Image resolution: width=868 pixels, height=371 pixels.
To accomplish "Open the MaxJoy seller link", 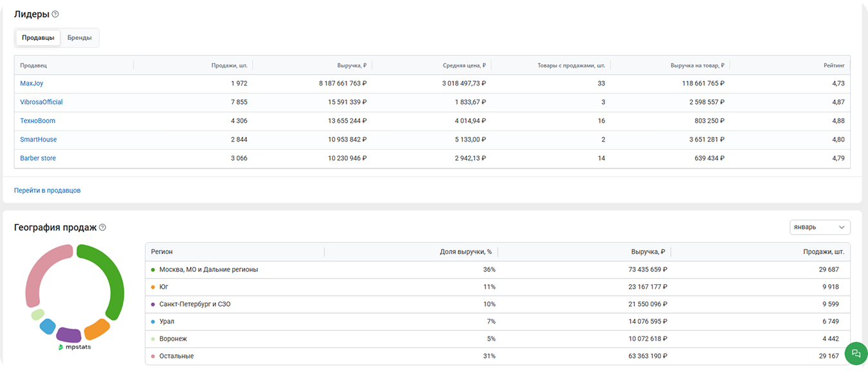I will pyautogui.click(x=32, y=84).
